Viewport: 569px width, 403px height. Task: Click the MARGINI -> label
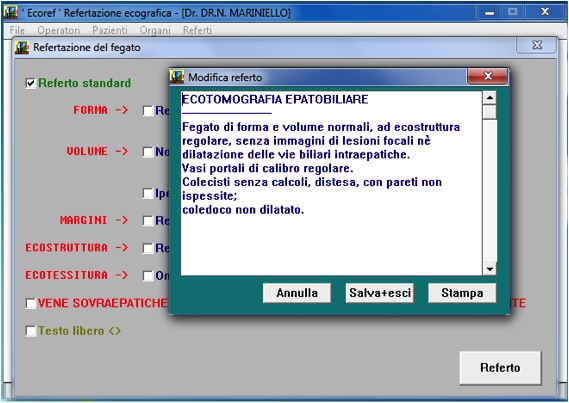pos(94,221)
